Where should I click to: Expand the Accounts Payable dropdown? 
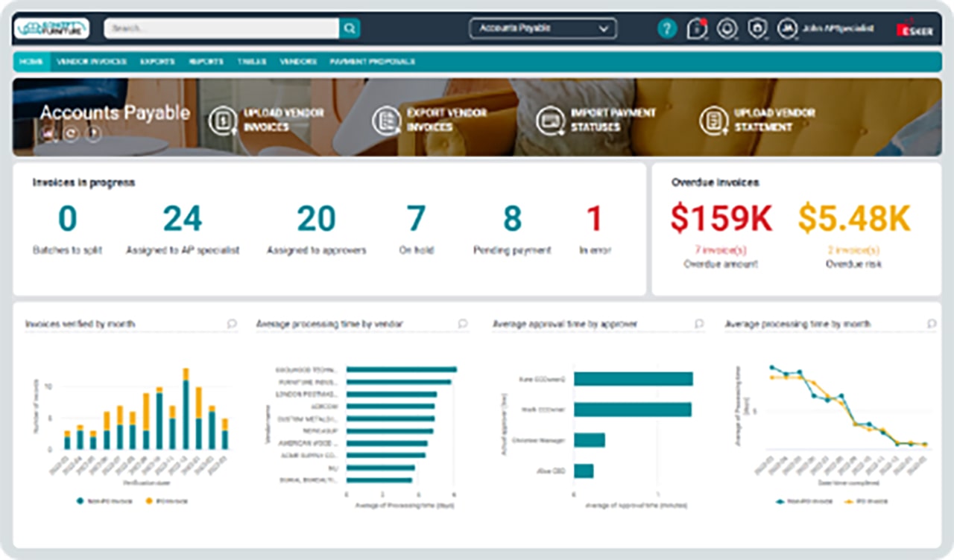pyautogui.click(x=543, y=28)
